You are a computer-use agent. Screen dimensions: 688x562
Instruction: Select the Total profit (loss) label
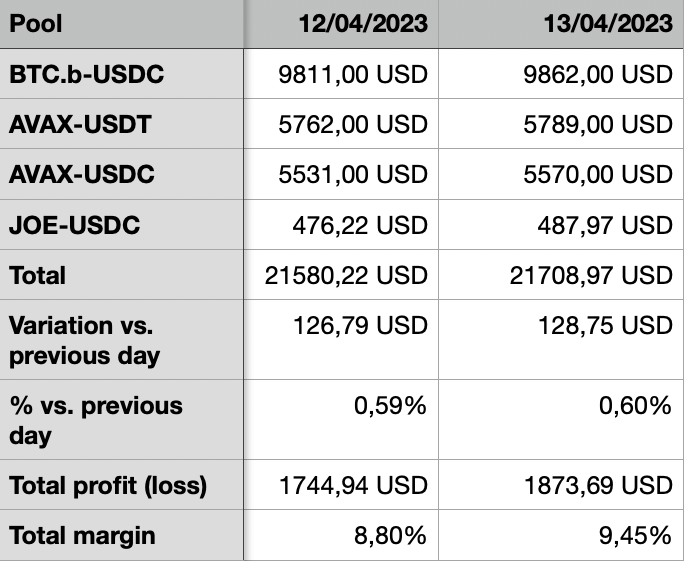pos(108,486)
